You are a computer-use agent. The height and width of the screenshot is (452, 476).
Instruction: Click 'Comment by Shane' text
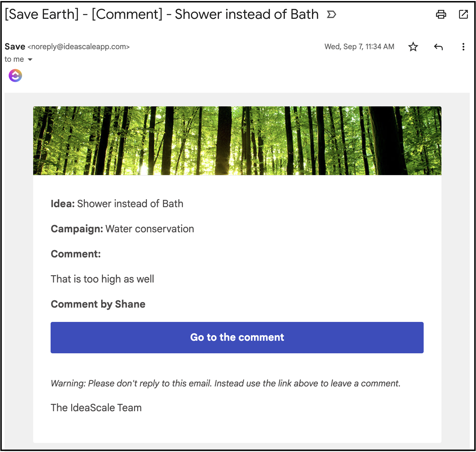pyautogui.click(x=98, y=304)
